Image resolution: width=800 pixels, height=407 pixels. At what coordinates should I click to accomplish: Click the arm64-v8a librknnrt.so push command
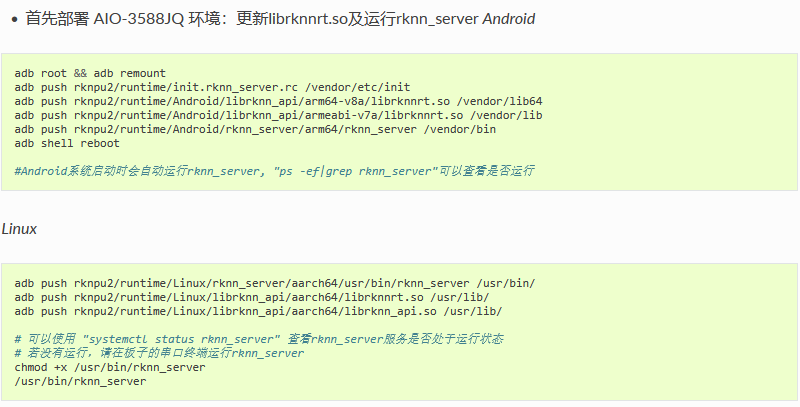(x=278, y=101)
